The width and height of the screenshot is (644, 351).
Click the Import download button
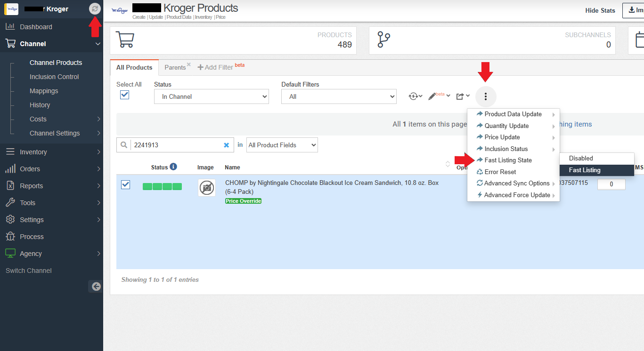[633, 10]
